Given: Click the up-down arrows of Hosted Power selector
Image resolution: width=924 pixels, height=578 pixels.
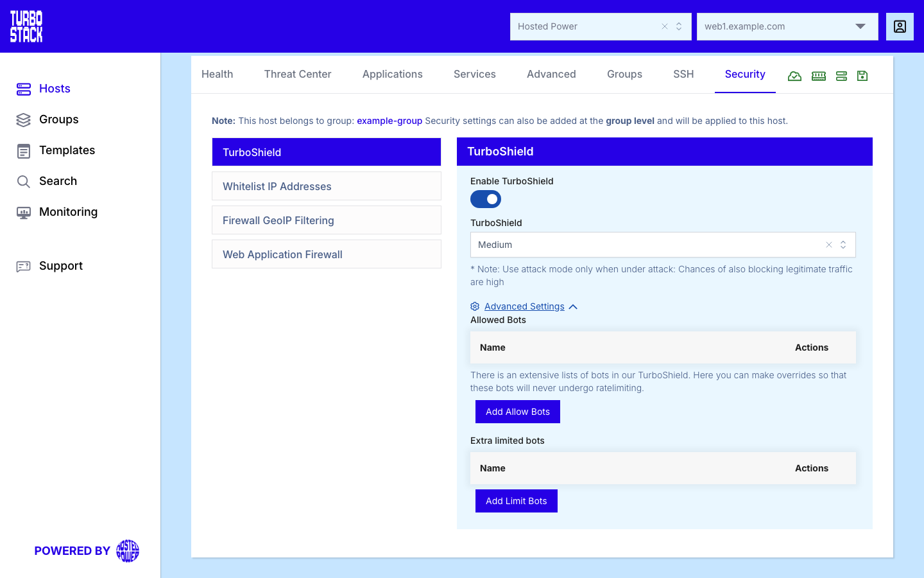Looking at the screenshot, I should click(x=679, y=26).
